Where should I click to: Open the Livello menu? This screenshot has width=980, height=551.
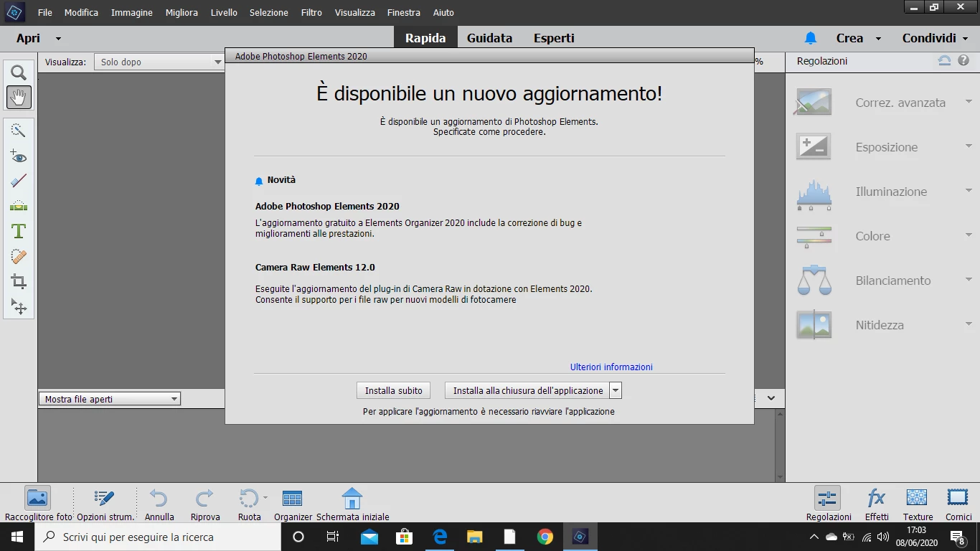point(224,13)
